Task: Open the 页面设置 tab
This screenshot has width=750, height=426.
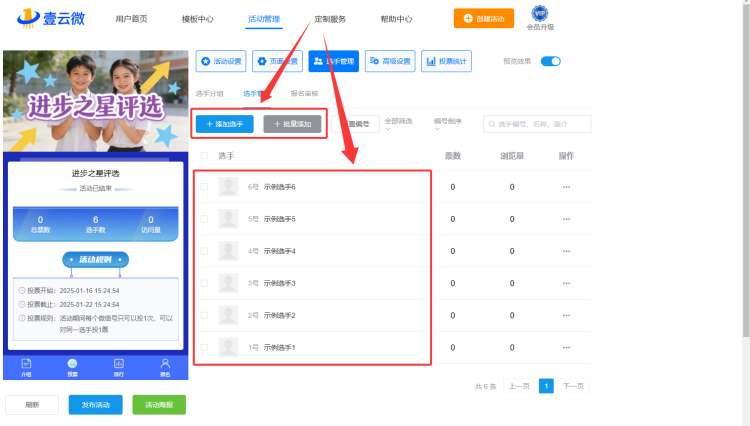Action: (277, 61)
